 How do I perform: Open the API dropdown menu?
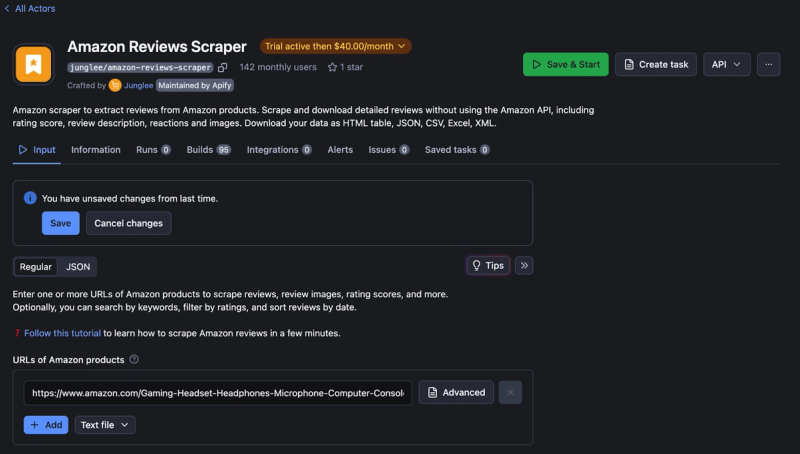pos(727,64)
